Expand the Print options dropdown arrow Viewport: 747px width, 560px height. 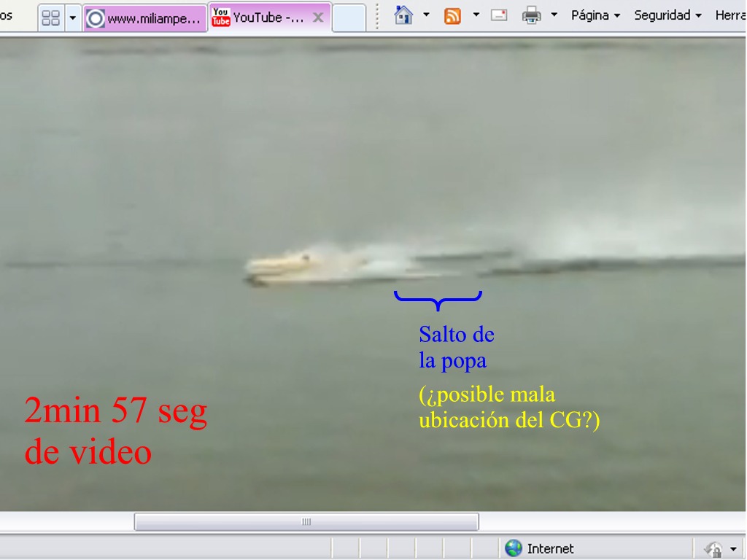tap(554, 15)
